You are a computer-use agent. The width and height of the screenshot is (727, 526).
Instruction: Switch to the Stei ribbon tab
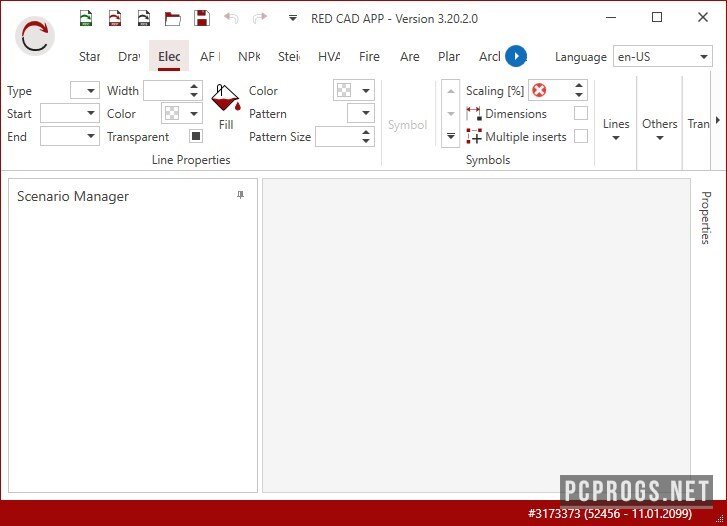(x=288, y=57)
